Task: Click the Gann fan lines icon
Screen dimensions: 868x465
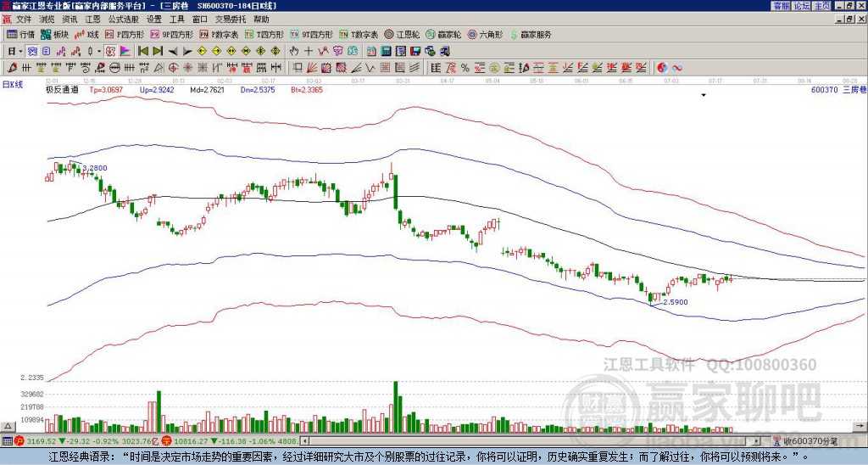Action: [x=312, y=68]
